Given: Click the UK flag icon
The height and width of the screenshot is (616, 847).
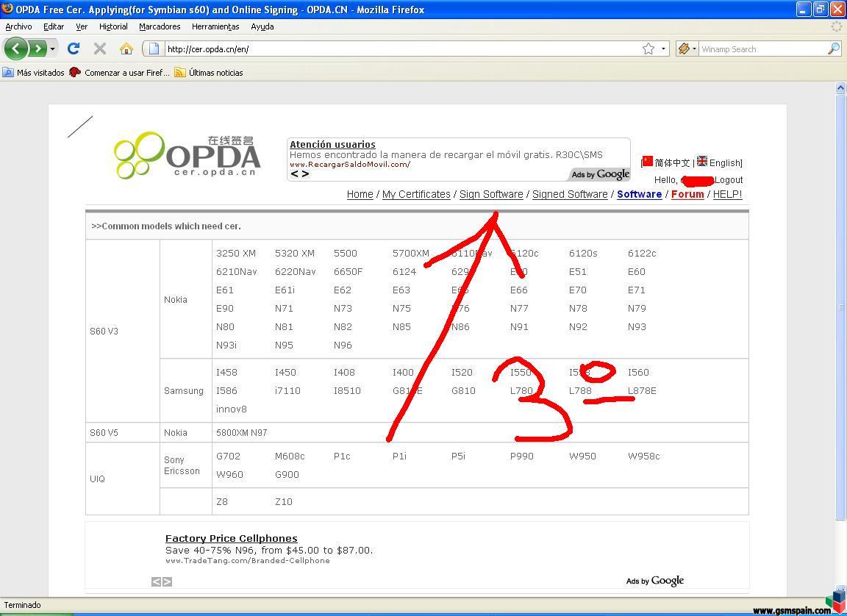Looking at the screenshot, I should [x=701, y=161].
